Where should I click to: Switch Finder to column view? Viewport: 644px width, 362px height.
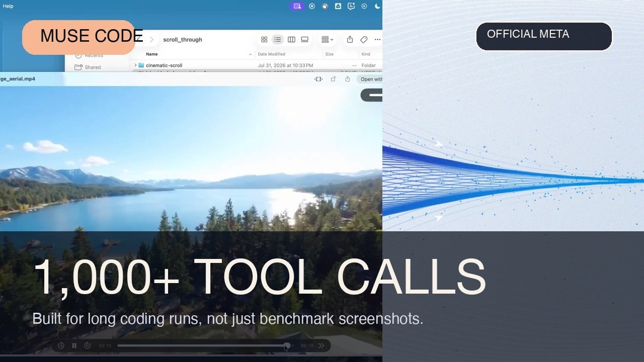point(291,40)
